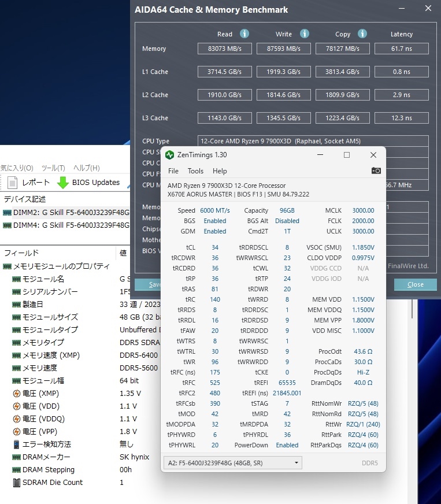Click the green BIOS Updates arrow icon
The width and height of the screenshot is (441, 504).
(63, 182)
